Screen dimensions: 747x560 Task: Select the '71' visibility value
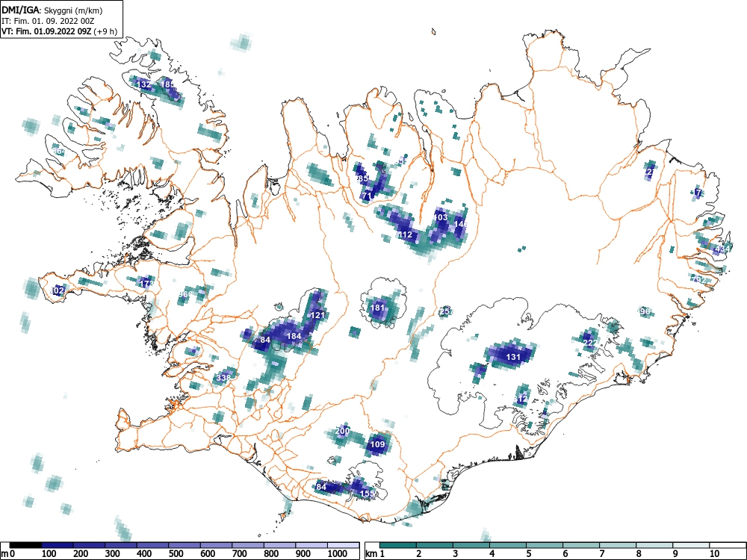(367, 196)
